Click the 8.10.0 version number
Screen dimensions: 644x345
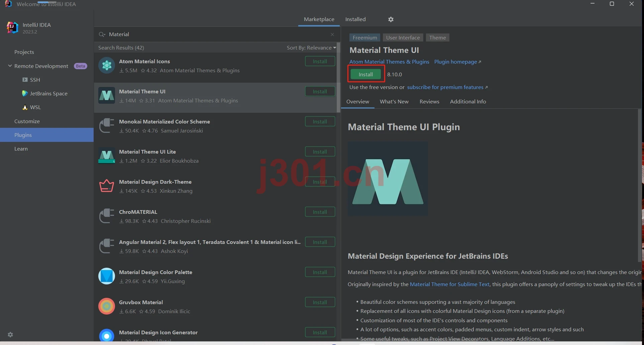click(395, 74)
